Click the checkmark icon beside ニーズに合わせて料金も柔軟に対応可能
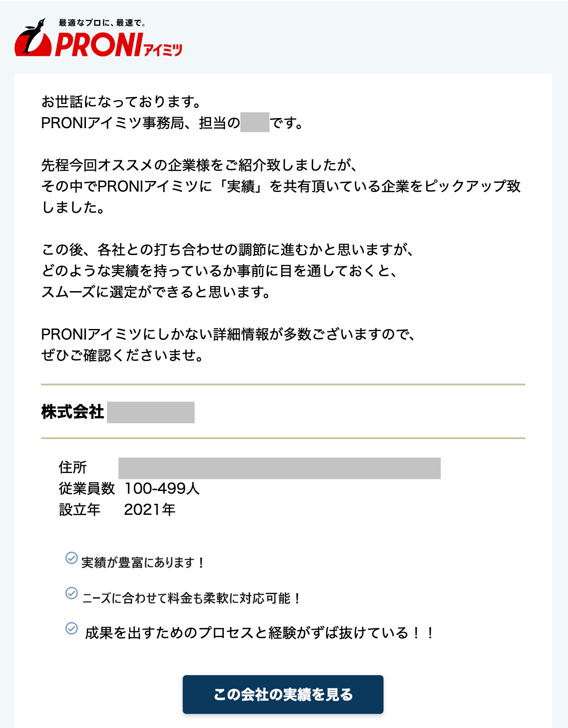Viewport: 568px width, 728px height. click(x=71, y=593)
